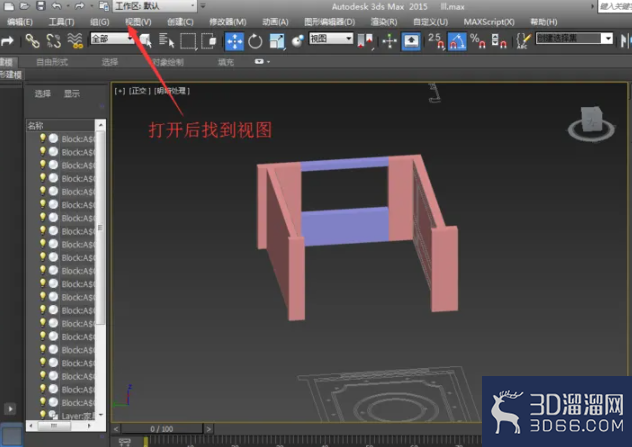Activate the Select and Place tool

pos(297,41)
